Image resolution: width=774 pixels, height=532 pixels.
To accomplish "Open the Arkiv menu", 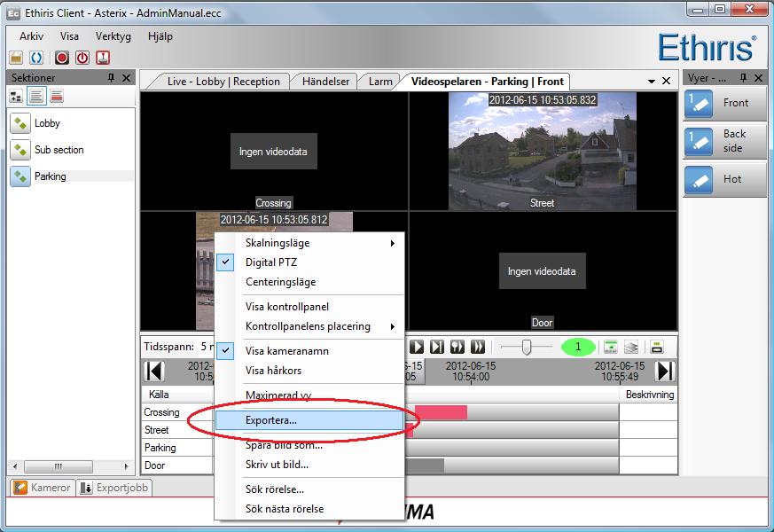I will pyautogui.click(x=31, y=36).
